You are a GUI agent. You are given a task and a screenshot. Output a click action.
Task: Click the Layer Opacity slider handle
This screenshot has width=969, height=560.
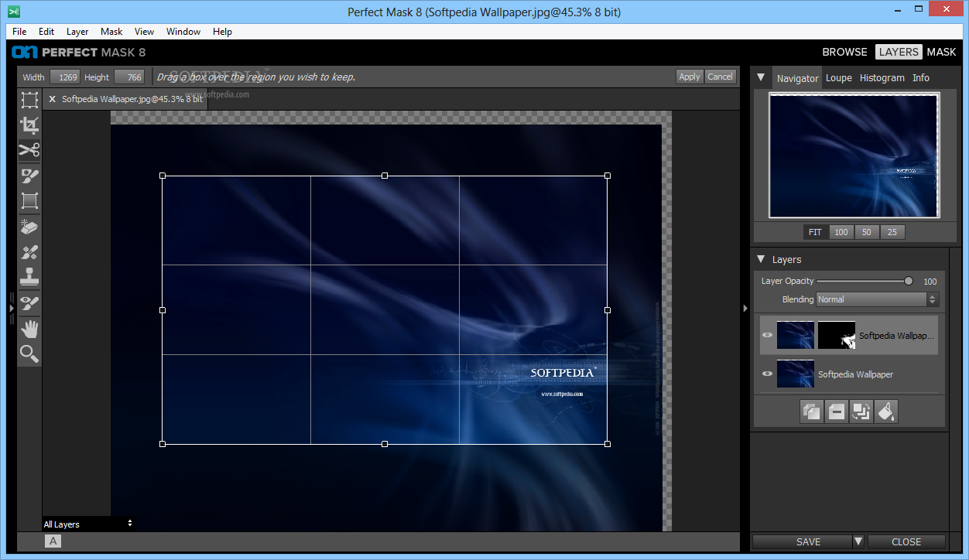[x=909, y=281]
